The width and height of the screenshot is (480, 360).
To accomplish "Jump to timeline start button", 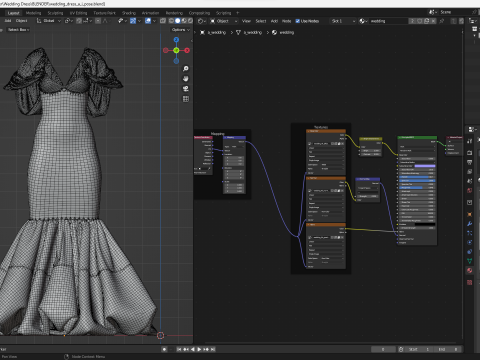I will pos(179,349).
